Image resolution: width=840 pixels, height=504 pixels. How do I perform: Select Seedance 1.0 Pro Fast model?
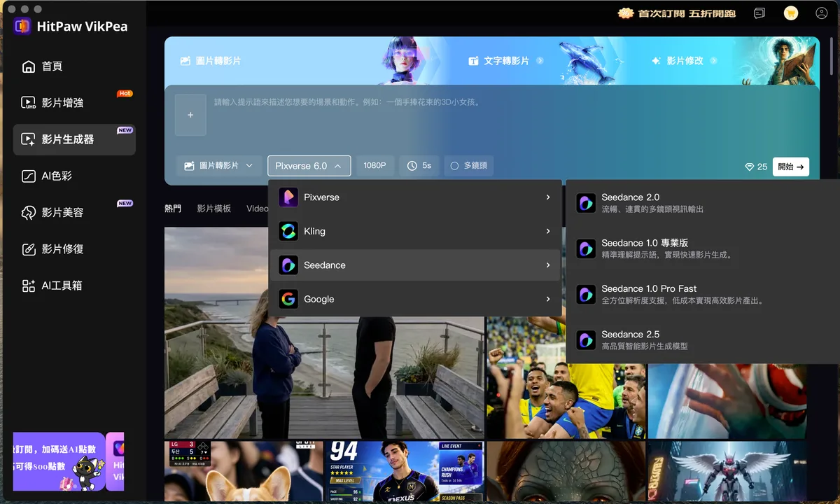(703, 294)
